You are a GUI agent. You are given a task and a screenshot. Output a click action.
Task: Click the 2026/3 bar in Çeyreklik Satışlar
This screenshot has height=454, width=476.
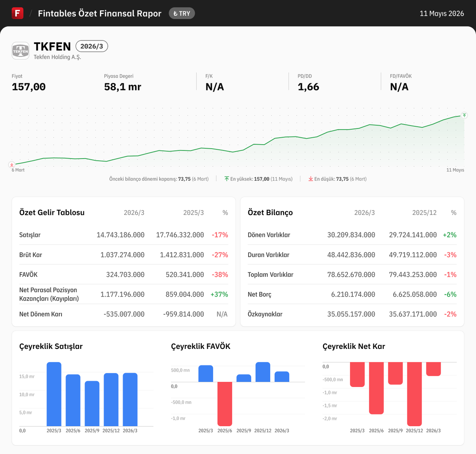coord(130,400)
